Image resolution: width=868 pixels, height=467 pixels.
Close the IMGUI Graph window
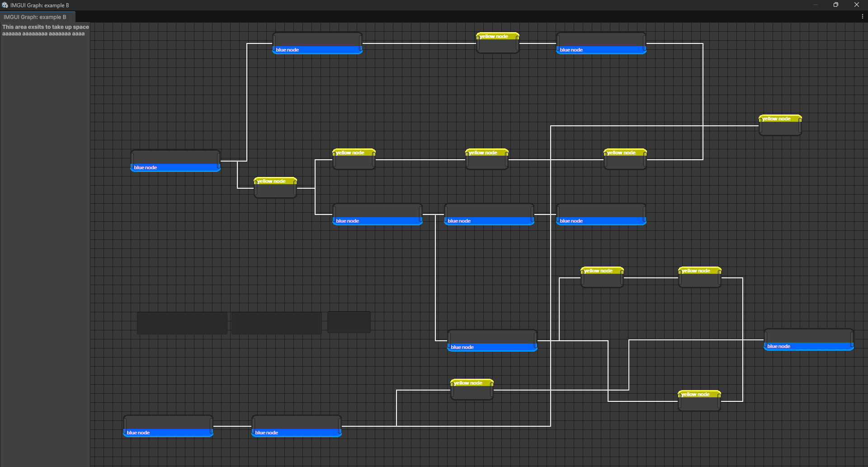point(856,5)
